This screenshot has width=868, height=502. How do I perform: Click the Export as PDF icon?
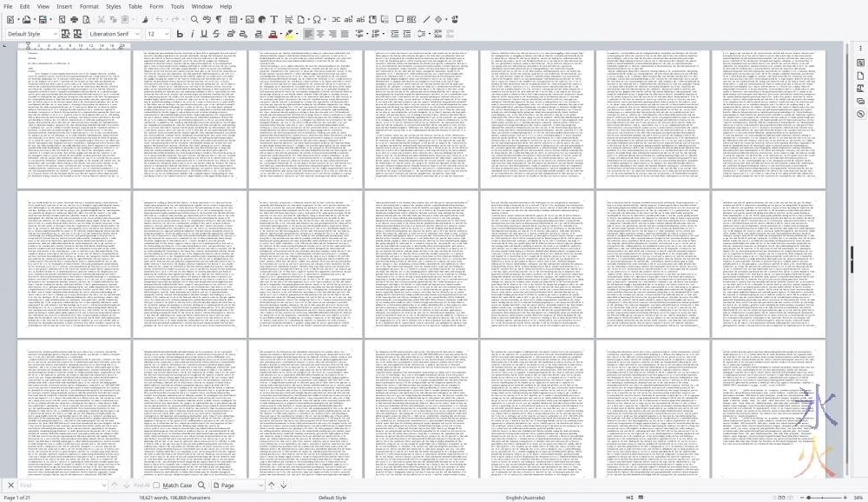tap(62, 19)
